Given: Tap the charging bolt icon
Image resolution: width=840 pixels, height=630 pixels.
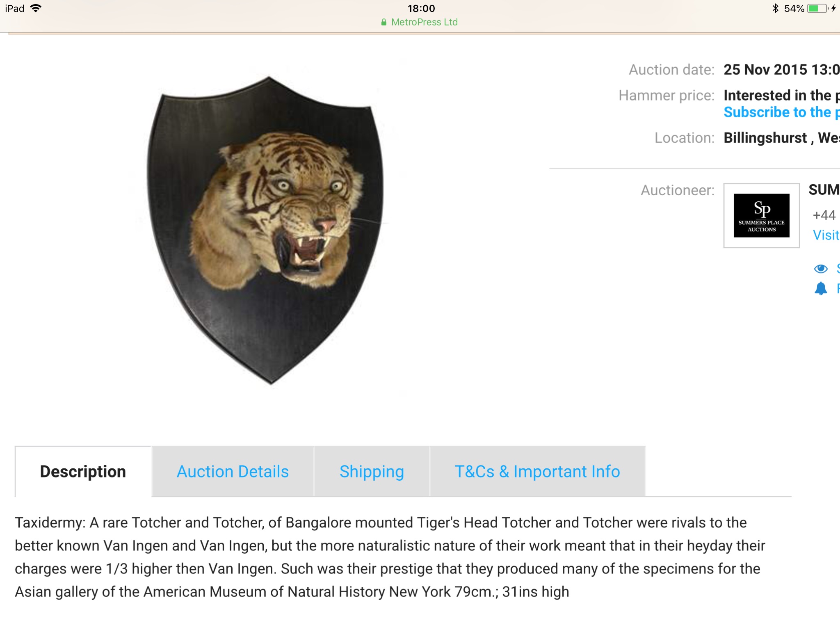Looking at the screenshot, I should coord(833,8).
